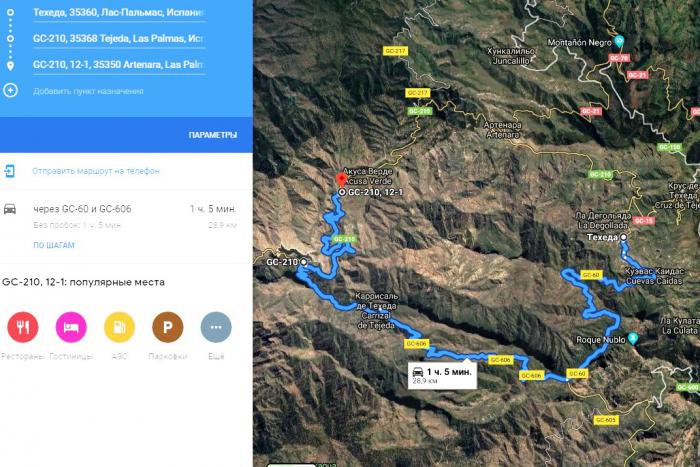Open ПО ШАГАМ step-by-step directions
Screen dimensions: 700x467
54,245
